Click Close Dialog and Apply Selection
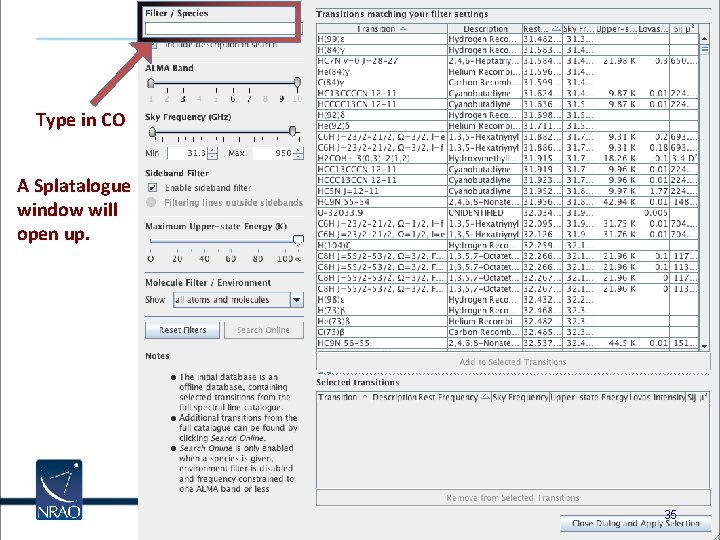The image size is (720, 540). click(x=636, y=523)
